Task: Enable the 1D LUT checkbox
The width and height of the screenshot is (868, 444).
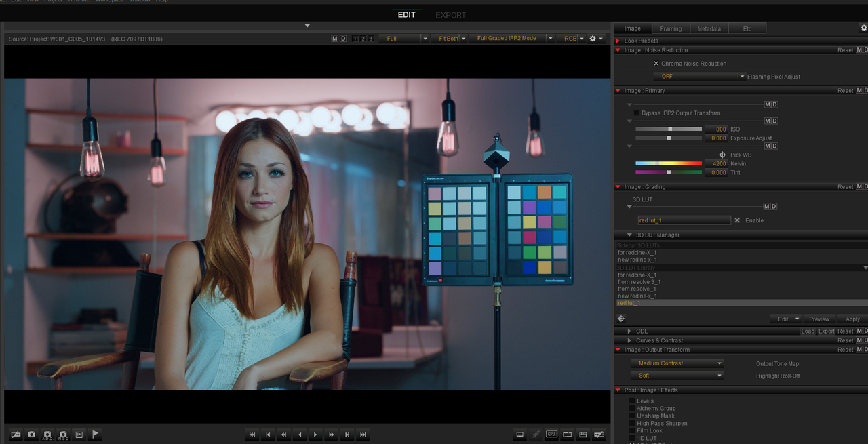Action: [632, 439]
